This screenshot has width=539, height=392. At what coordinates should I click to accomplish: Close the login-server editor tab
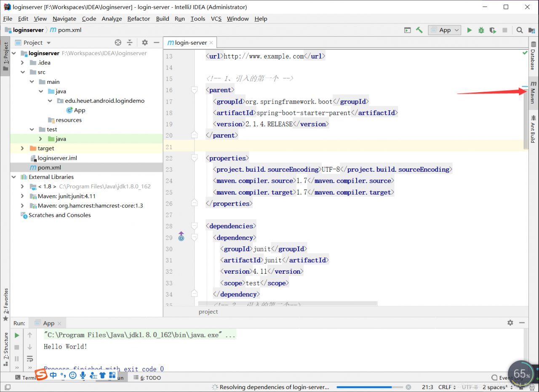[x=211, y=43]
